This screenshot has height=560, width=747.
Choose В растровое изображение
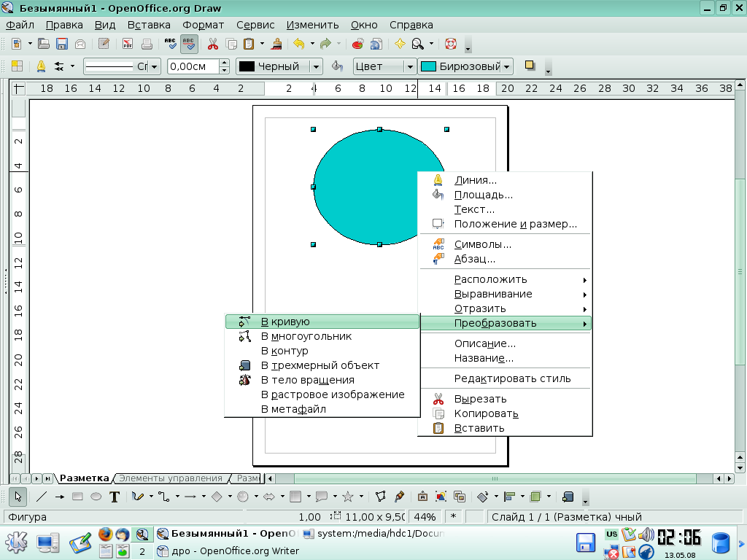coord(322,394)
